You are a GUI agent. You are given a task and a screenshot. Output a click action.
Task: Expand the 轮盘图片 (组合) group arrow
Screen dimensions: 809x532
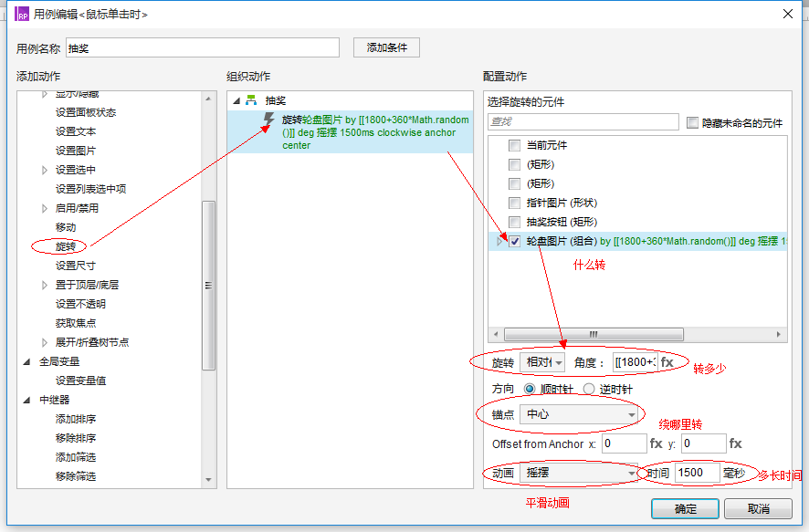499,241
